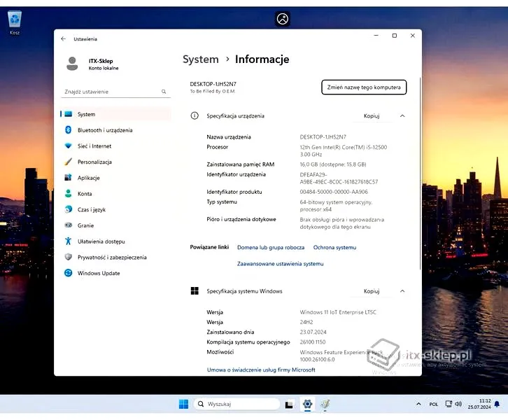The image size is (508, 420).
Task: Click the info icon beside Specyfikacja urządzenia
Action: [x=195, y=115]
